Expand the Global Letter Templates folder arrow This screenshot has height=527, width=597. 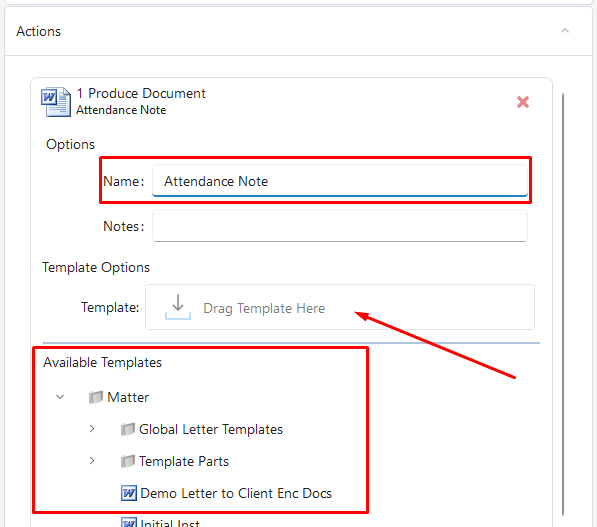(x=92, y=429)
